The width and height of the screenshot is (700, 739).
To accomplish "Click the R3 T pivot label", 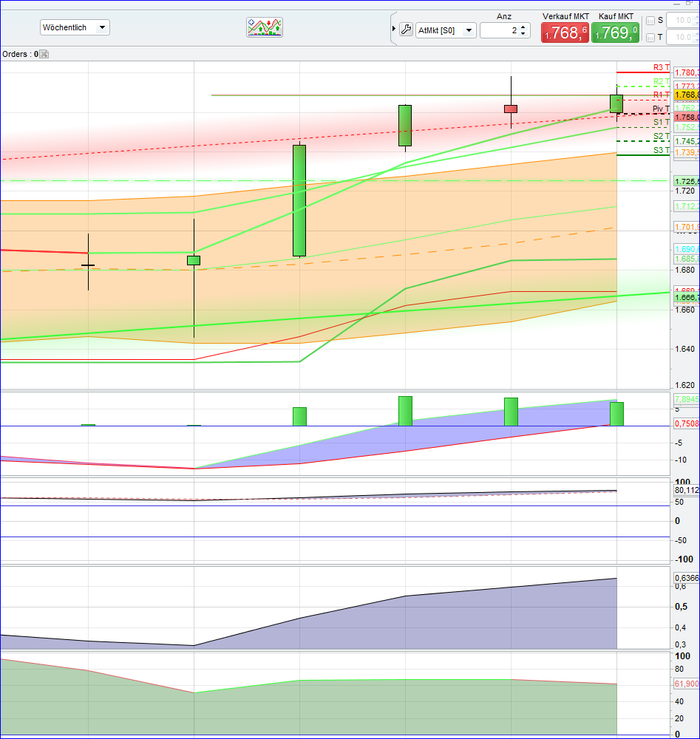I will click(x=662, y=67).
